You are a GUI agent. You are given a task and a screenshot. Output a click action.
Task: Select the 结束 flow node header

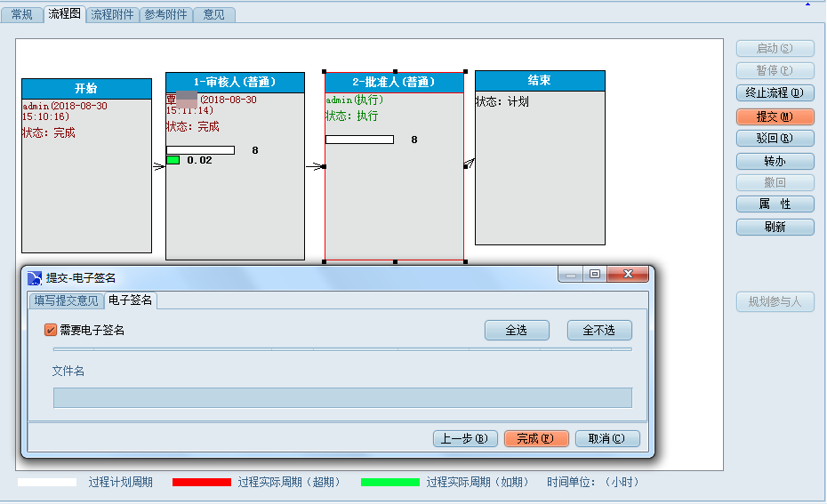[x=540, y=81]
